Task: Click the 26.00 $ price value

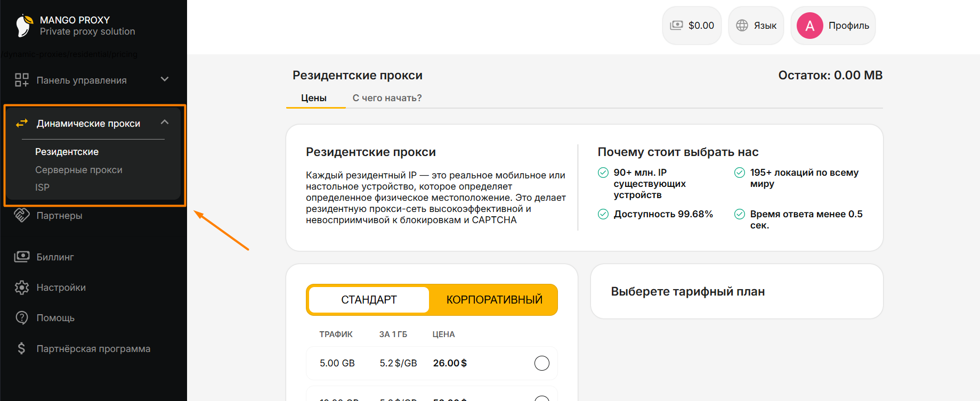Action: tap(450, 363)
